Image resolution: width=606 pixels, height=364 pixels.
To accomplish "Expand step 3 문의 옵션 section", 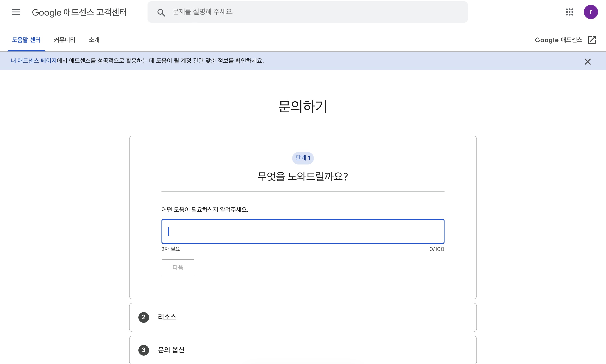I will click(303, 350).
